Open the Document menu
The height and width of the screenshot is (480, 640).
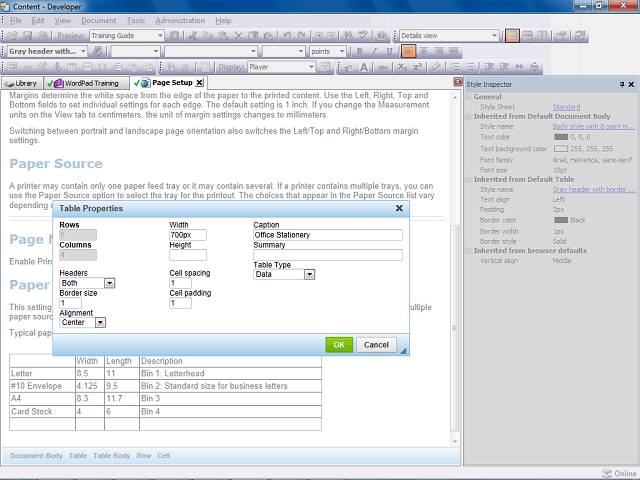click(98, 20)
